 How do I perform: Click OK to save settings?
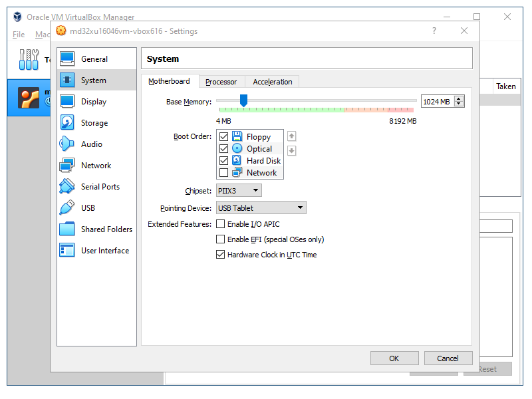394,358
